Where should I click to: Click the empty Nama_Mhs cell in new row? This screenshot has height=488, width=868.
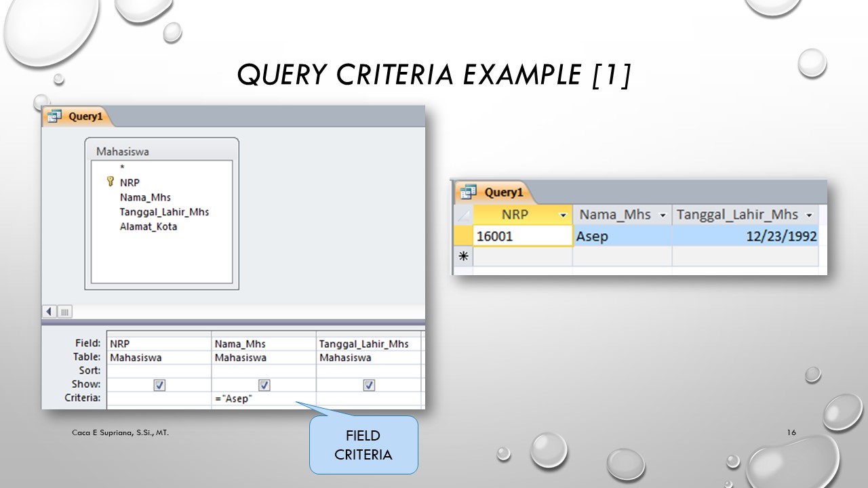point(623,256)
